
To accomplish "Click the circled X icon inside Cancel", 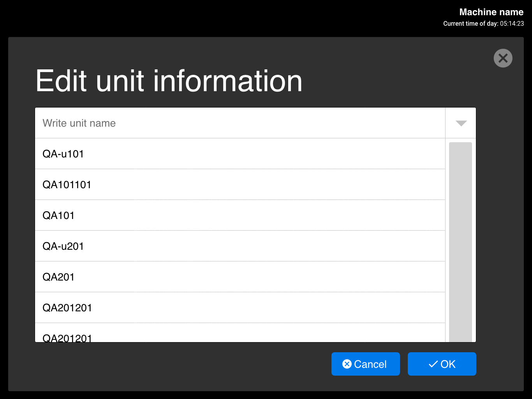I will tap(347, 364).
